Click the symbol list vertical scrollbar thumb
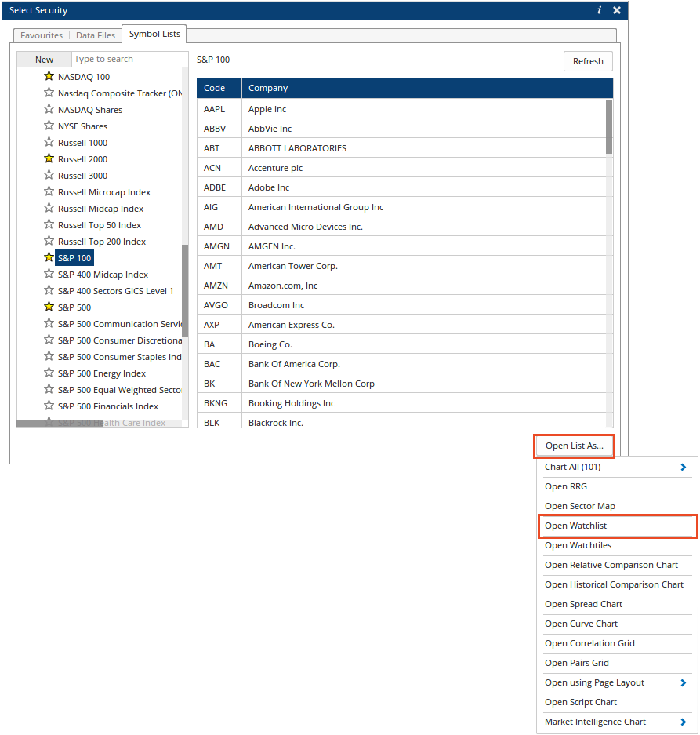 point(185,291)
